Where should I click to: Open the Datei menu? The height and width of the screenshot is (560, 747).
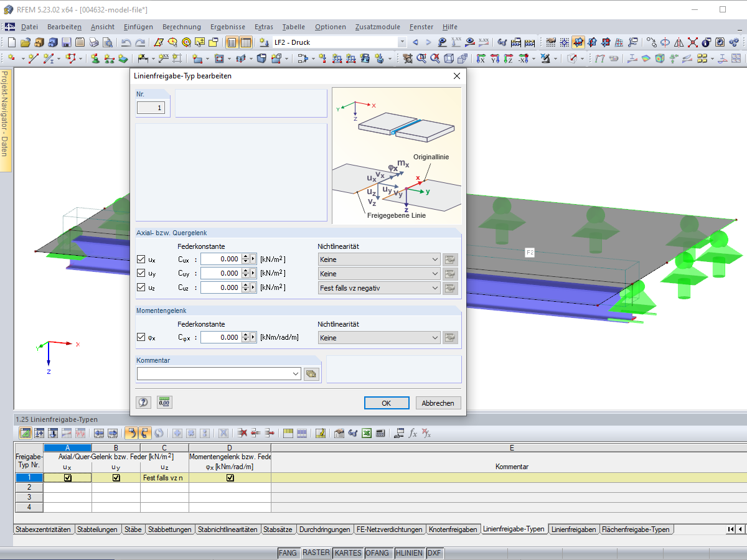(29, 27)
